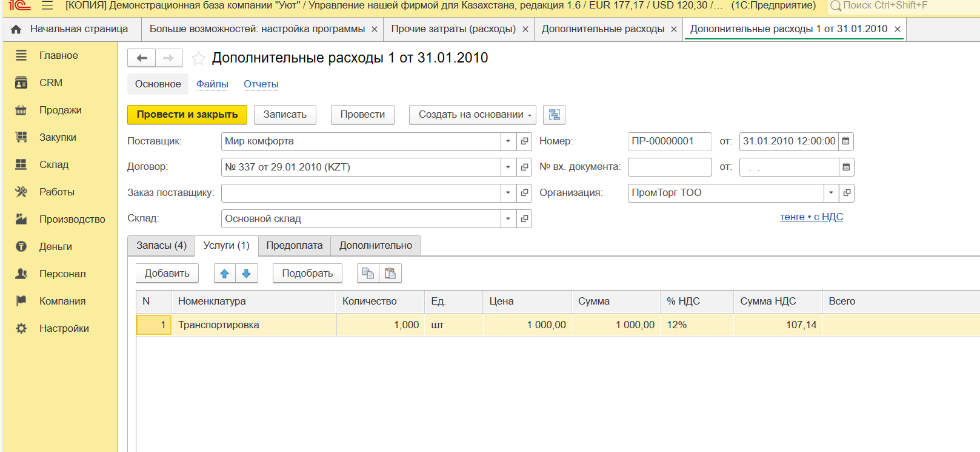
Task: Open the Предоплата tab
Action: 295,246
